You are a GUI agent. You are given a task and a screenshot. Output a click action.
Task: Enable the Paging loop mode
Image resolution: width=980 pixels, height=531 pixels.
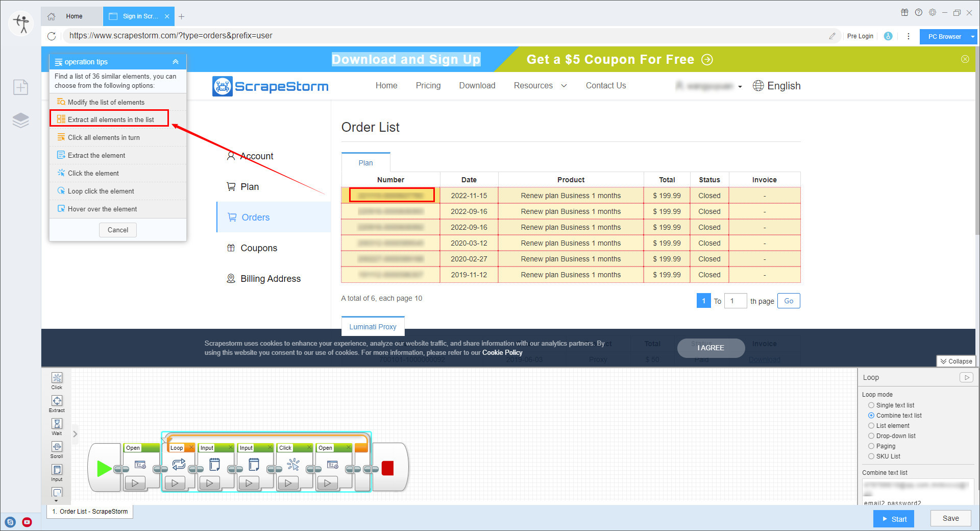click(x=872, y=446)
